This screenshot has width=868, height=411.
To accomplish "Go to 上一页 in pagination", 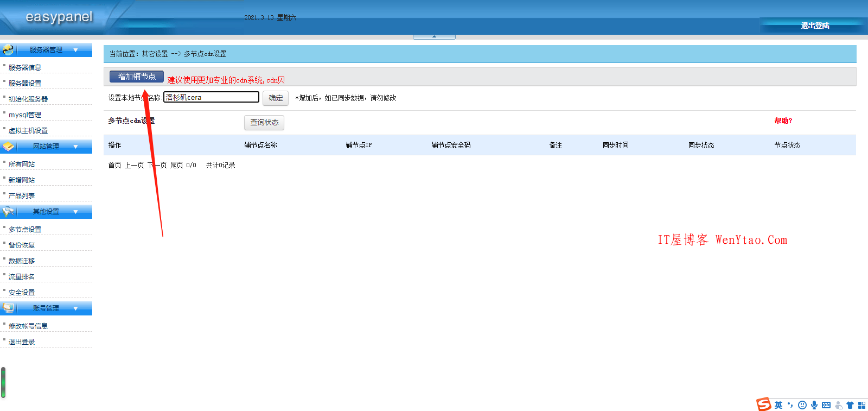I will pos(134,166).
